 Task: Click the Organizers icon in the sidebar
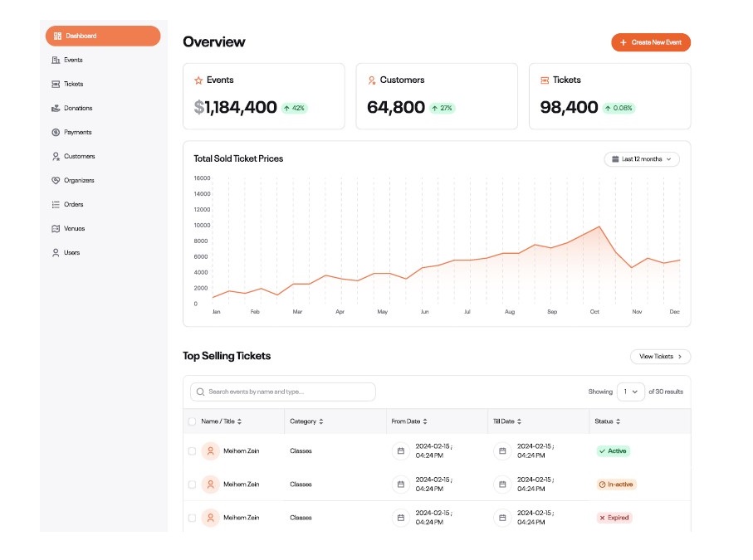point(56,180)
